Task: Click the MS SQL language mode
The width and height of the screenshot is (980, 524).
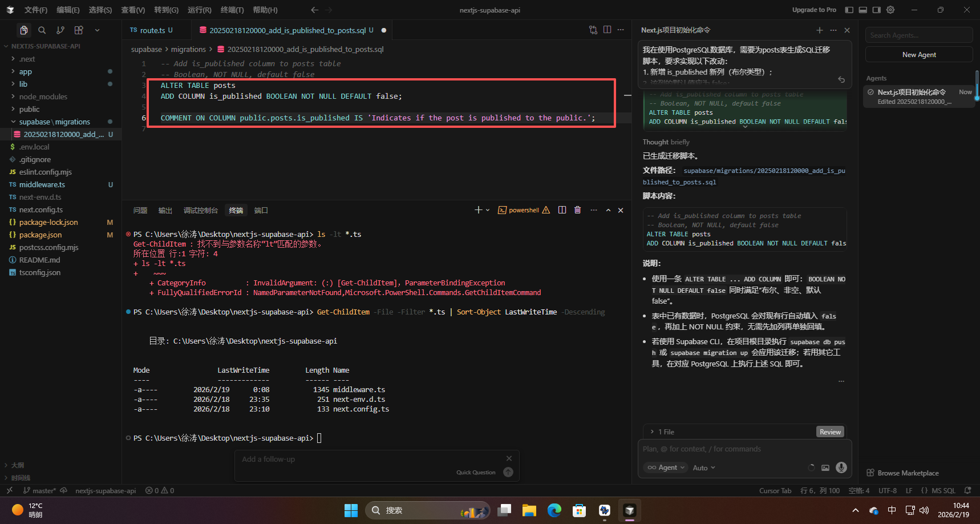Action: (943, 490)
